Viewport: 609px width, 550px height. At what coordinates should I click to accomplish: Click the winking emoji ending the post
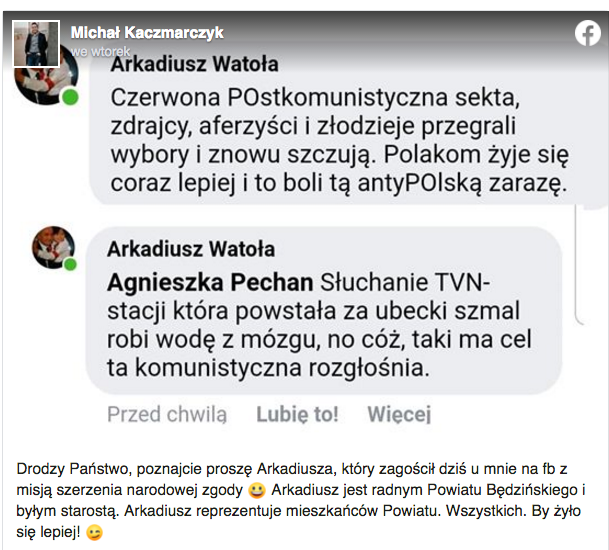[x=94, y=532]
